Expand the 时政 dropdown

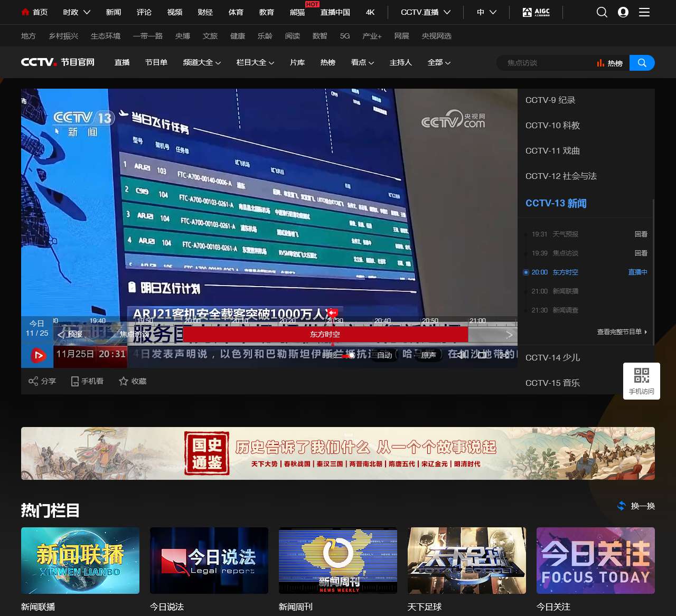click(87, 12)
